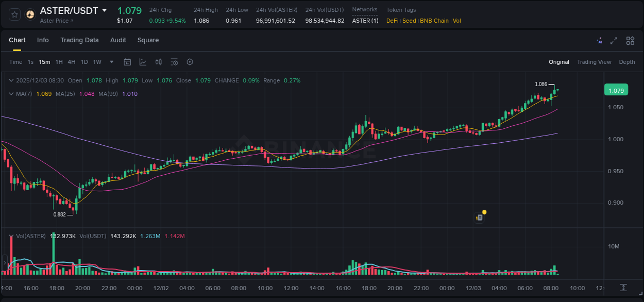644x302 pixels.
Task: Expand the additional intervals dropdown arrow
Action: pyautogui.click(x=111, y=61)
